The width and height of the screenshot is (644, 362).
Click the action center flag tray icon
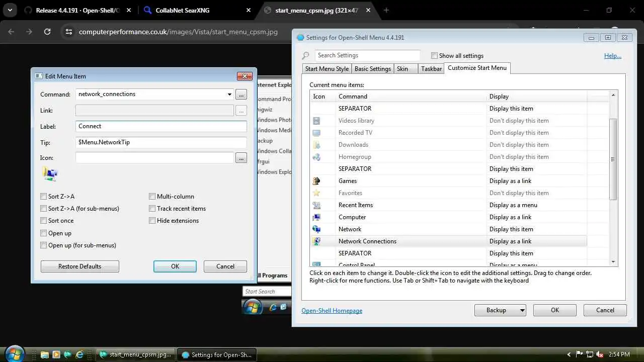(579, 354)
